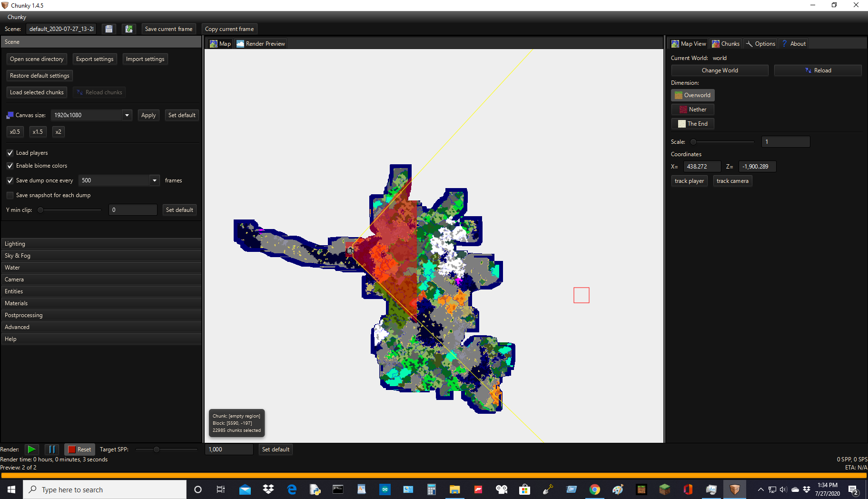Click the track player button
868x499 pixels.
(x=689, y=180)
